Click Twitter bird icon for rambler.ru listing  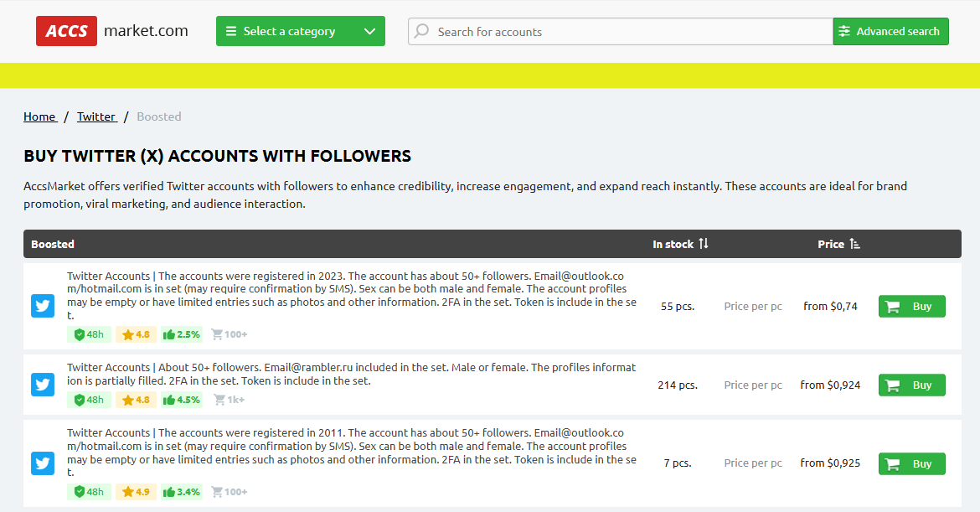click(x=43, y=385)
